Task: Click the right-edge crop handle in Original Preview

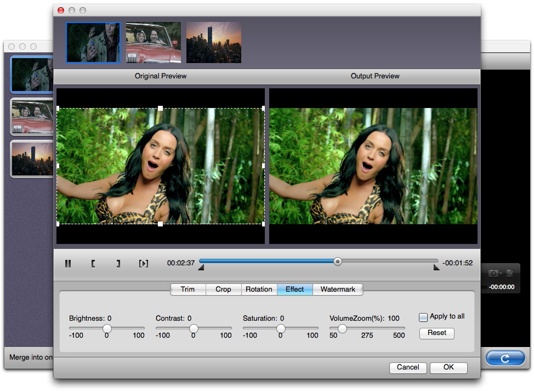Action: (263, 166)
